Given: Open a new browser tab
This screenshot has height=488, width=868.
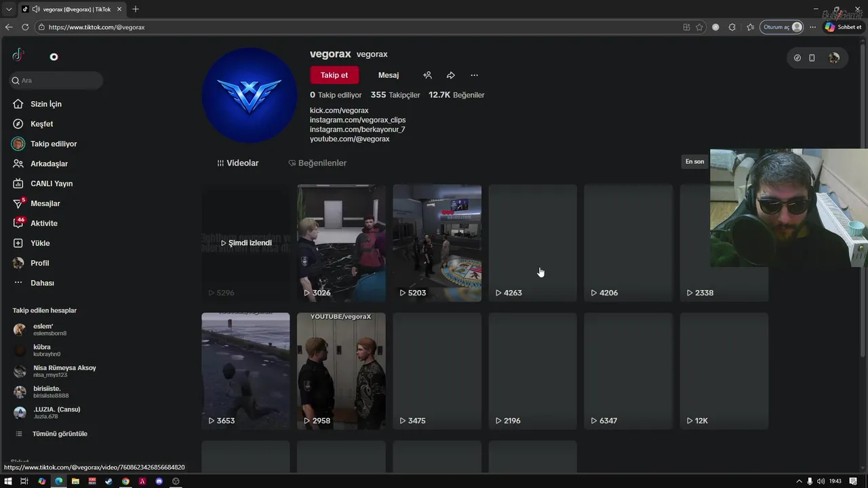Looking at the screenshot, I should (136, 9).
